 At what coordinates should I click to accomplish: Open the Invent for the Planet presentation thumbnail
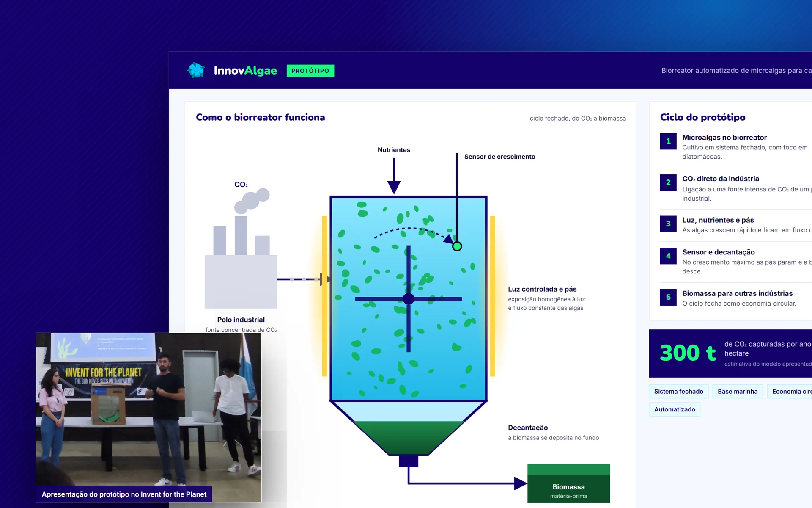coord(148,417)
